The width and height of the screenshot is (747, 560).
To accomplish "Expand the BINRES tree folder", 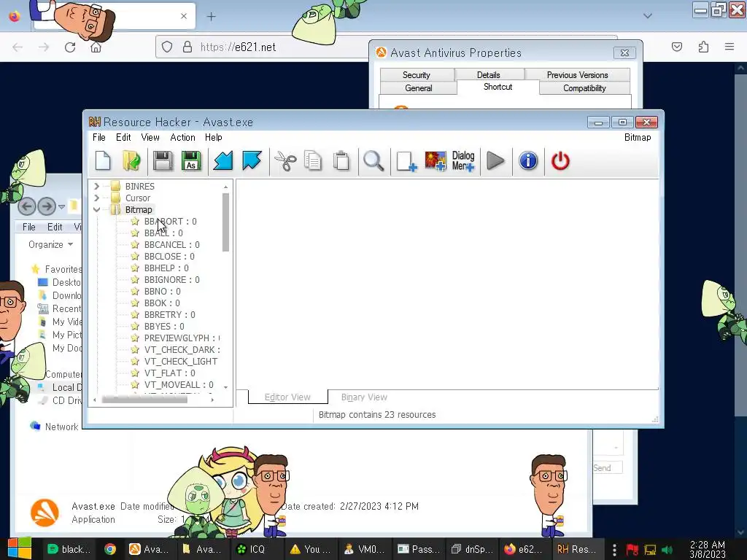I will click(97, 186).
